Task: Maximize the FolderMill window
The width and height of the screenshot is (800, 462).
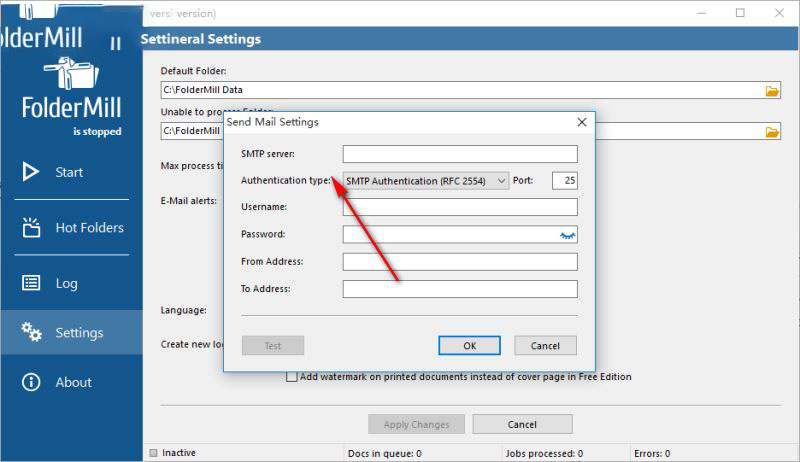Action: tap(740, 13)
